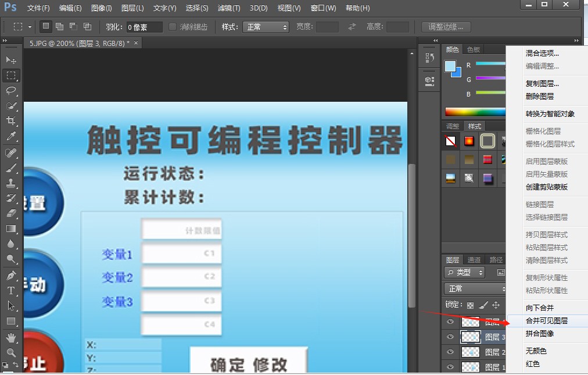Image resolution: width=588 pixels, height=375 pixels.
Task: Click the color spectrum ramp
Action: pyautogui.click(x=475, y=112)
